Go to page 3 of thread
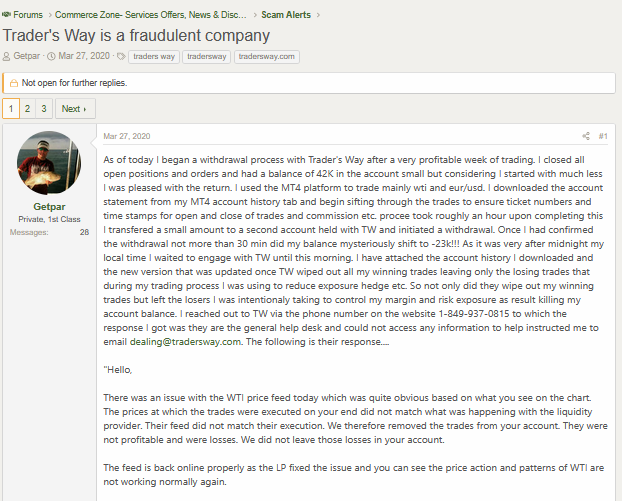The height and width of the screenshot is (501, 622). [44, 109]
